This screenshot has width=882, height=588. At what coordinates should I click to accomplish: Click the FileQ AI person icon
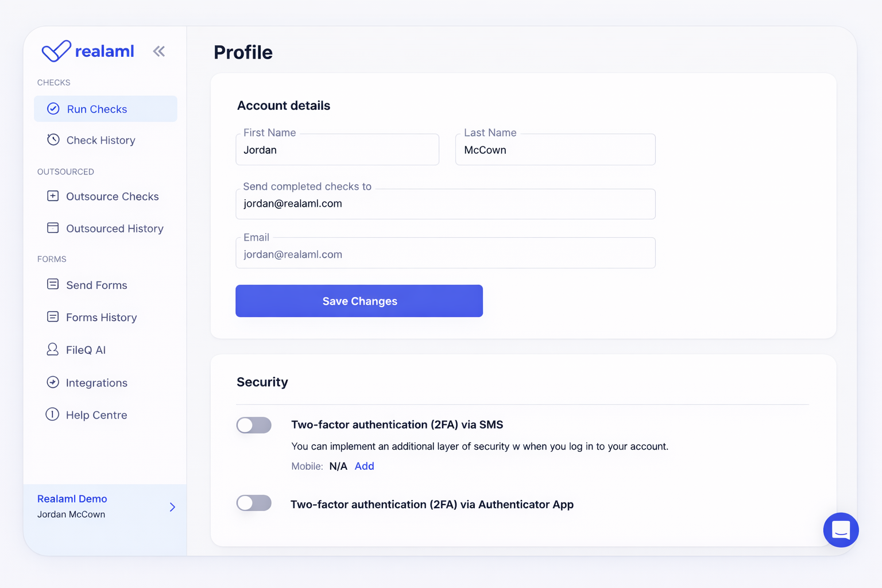pos(53,349)
